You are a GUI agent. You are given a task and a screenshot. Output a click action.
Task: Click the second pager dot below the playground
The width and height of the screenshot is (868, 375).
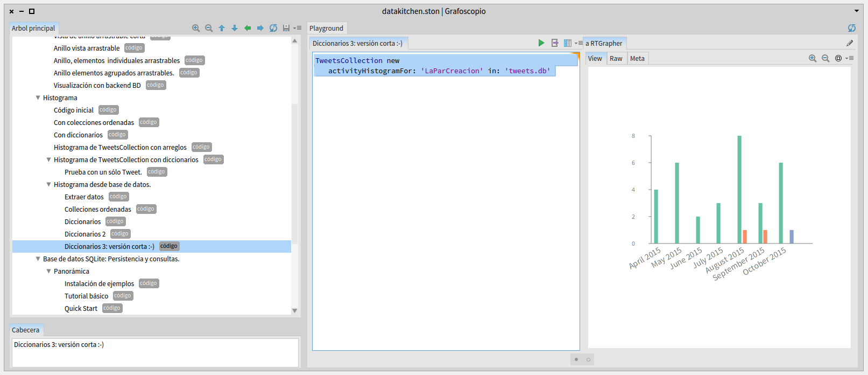click(588, 359)
